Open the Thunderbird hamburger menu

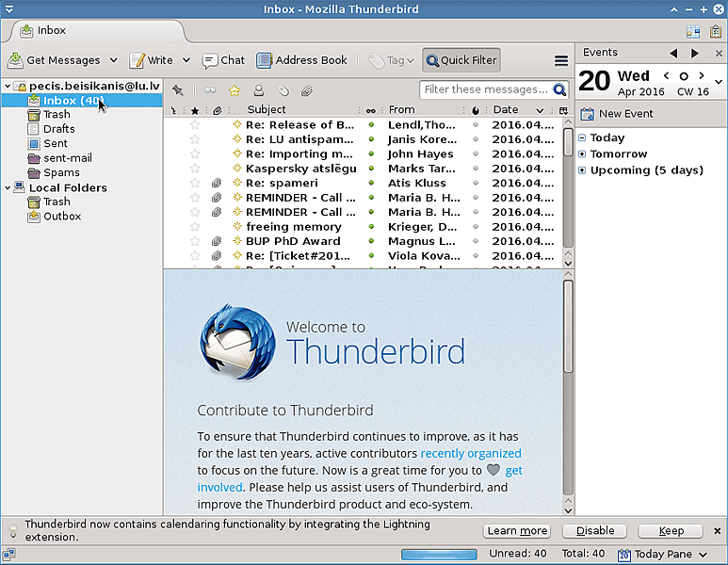tap(561, 60)
